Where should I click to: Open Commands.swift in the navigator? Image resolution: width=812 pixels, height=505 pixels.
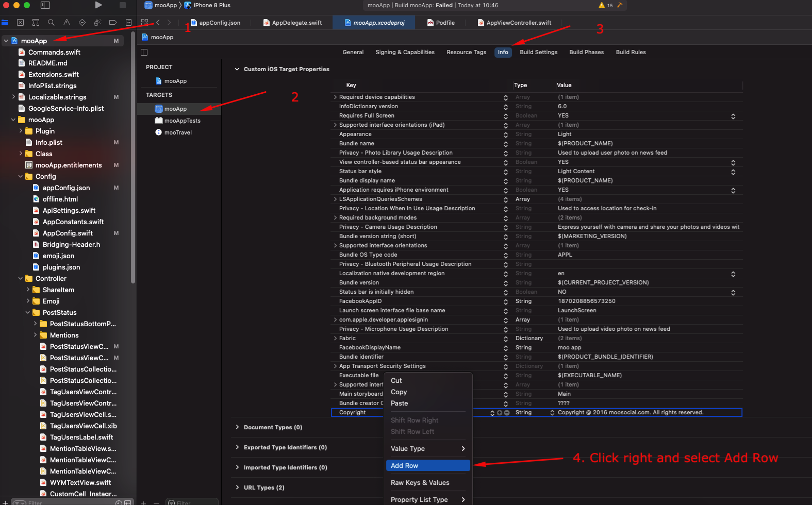[x=54, y=52]
